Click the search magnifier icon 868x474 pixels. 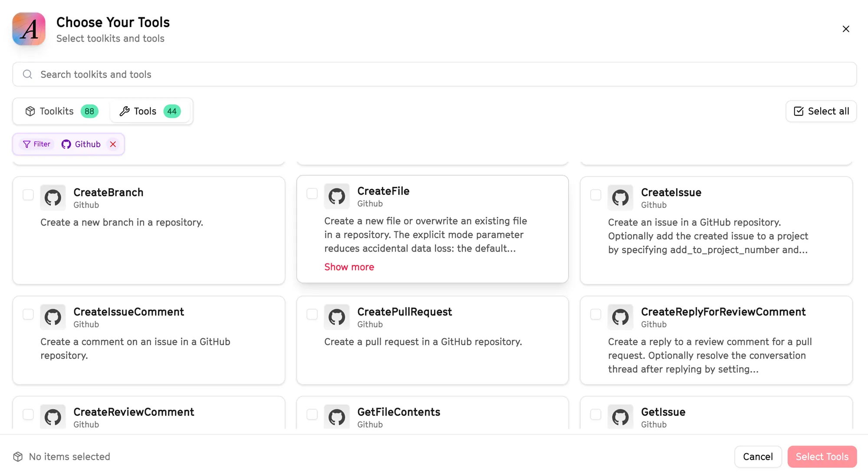pos(27,74)
